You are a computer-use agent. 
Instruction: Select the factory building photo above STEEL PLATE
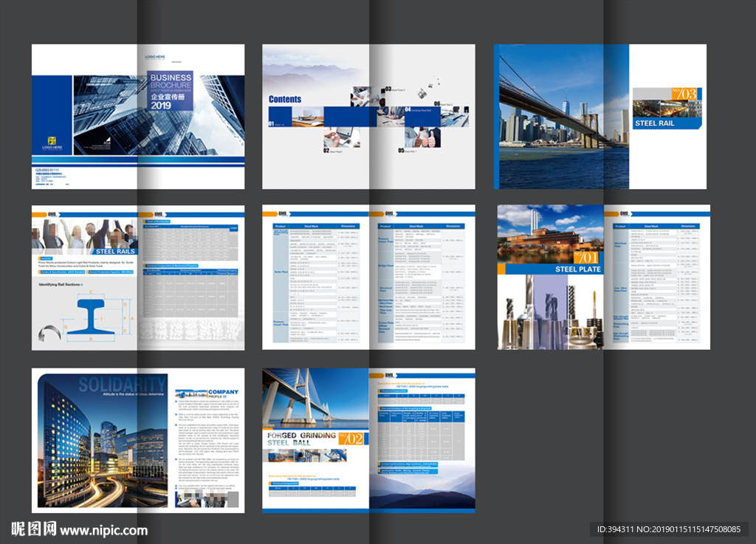click(x=550, y=234)
